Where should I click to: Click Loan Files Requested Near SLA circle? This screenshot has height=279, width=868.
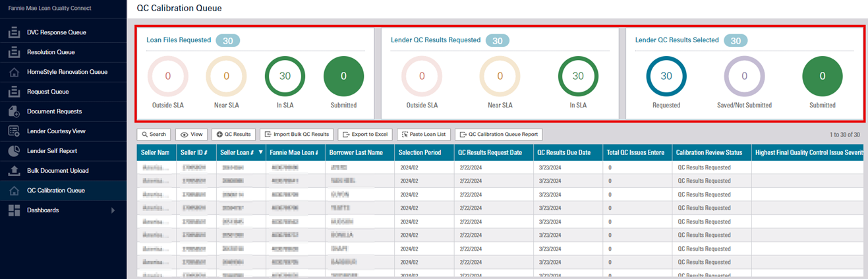pyautogui.click(x=226, y=77)
